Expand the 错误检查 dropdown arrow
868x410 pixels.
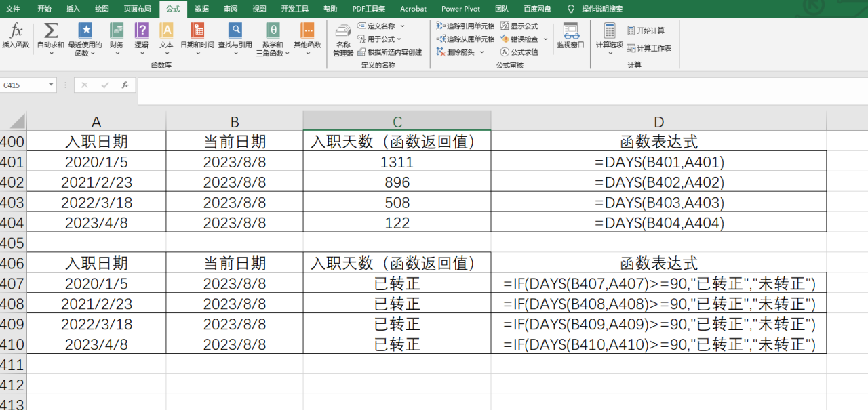tap(545, 39)
